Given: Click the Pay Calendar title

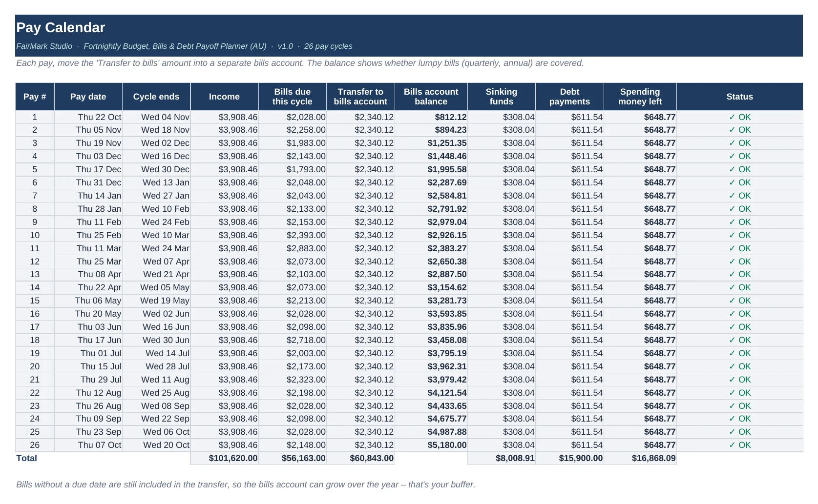Looking at the screenshot, I should [61, 27].
